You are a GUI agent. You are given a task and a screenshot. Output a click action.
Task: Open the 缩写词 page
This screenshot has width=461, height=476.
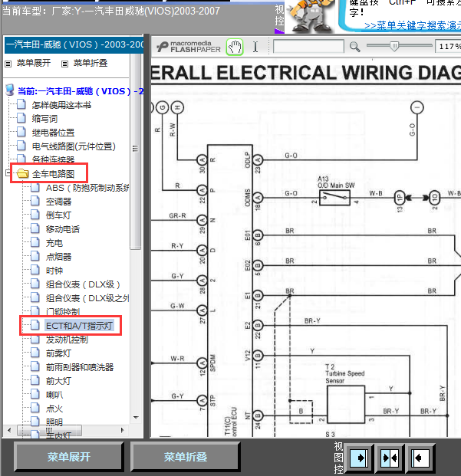[44, 119]
